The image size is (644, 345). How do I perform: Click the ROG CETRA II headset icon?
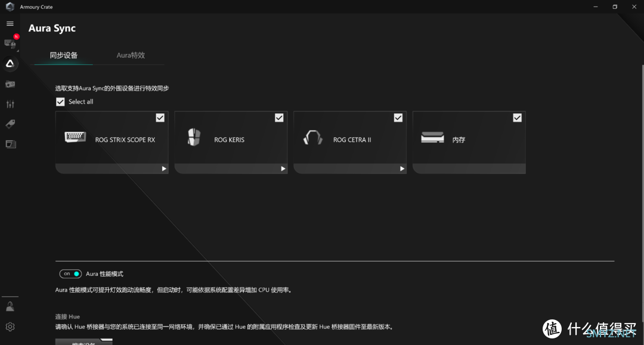coord(313,138)
